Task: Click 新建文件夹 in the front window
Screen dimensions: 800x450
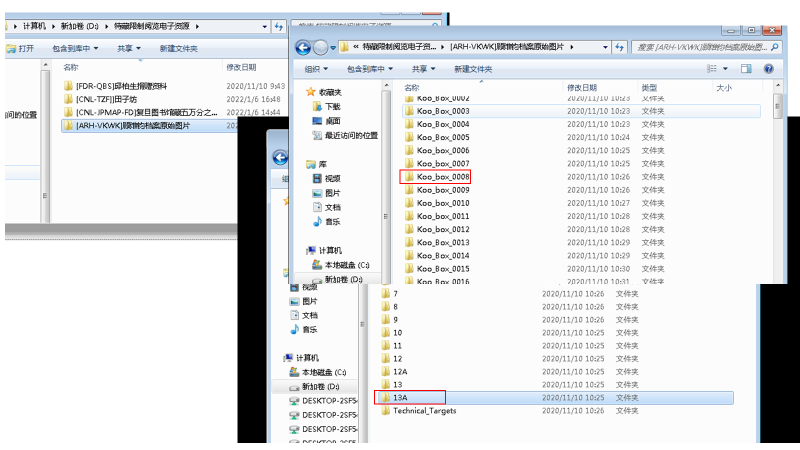Action: pyautogui.click(x=473, y=69)
